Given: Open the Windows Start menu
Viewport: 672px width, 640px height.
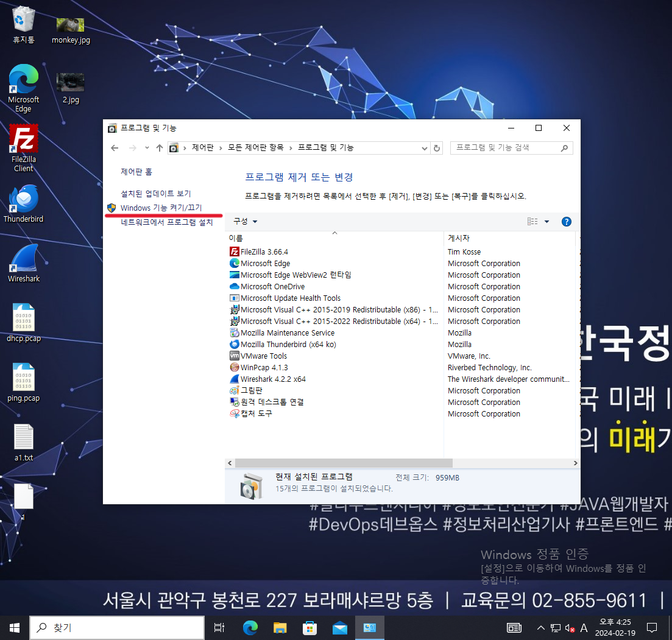Looking at the screenshot, I should pyautogui.click(x=15, y=628).
